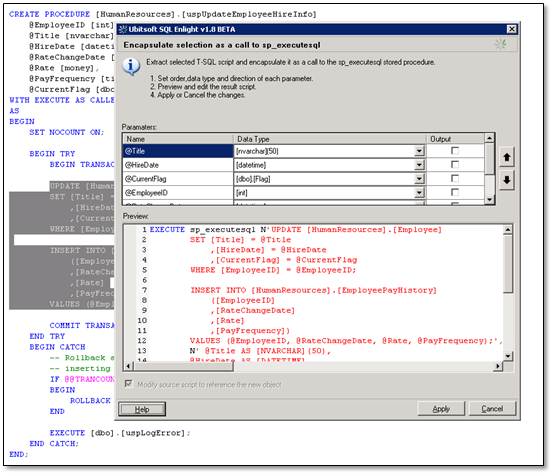Move parameter up with arrow button
The image size is (553, 475).
506,157
